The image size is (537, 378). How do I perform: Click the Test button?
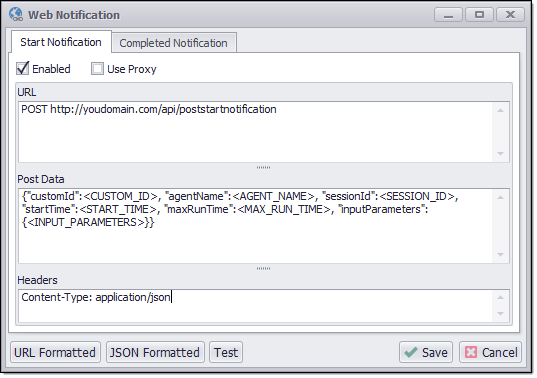click(x=226, y=352)
